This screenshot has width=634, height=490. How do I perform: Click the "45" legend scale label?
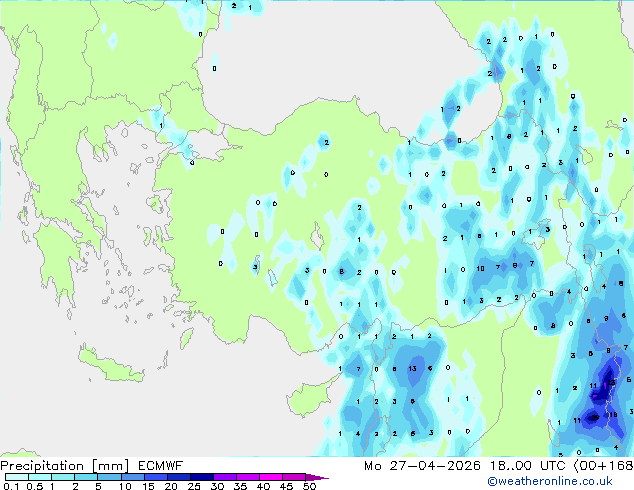point(286,486)
